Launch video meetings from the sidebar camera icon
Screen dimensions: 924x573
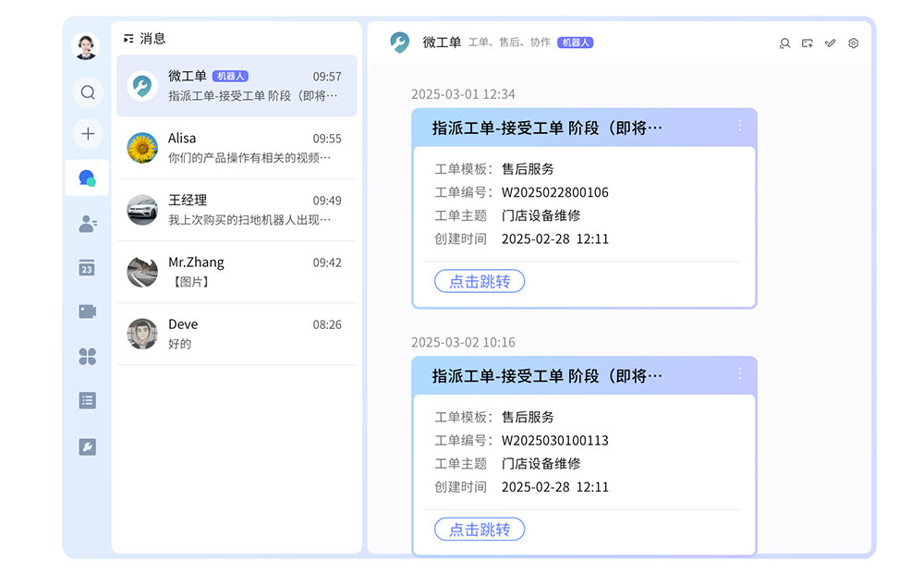coord(87,311)
